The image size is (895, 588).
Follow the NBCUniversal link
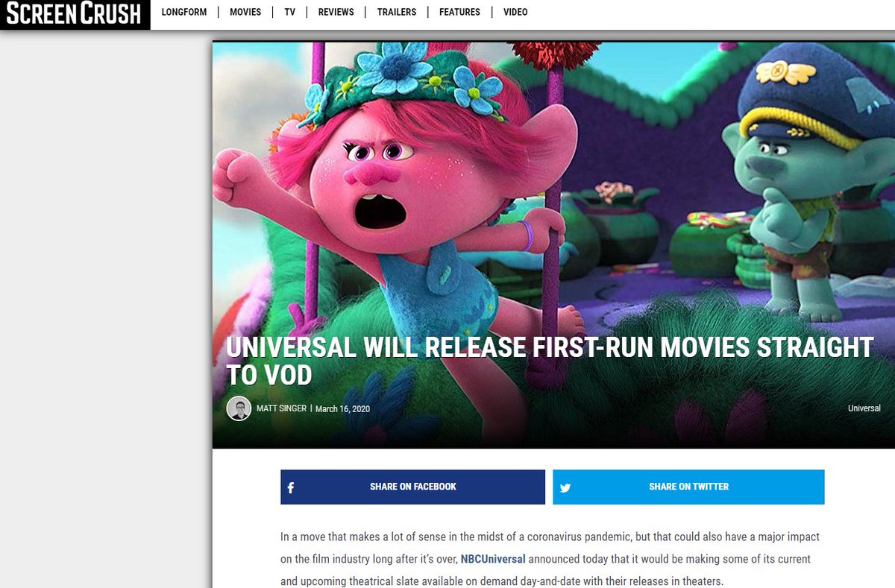pos(493,559)
